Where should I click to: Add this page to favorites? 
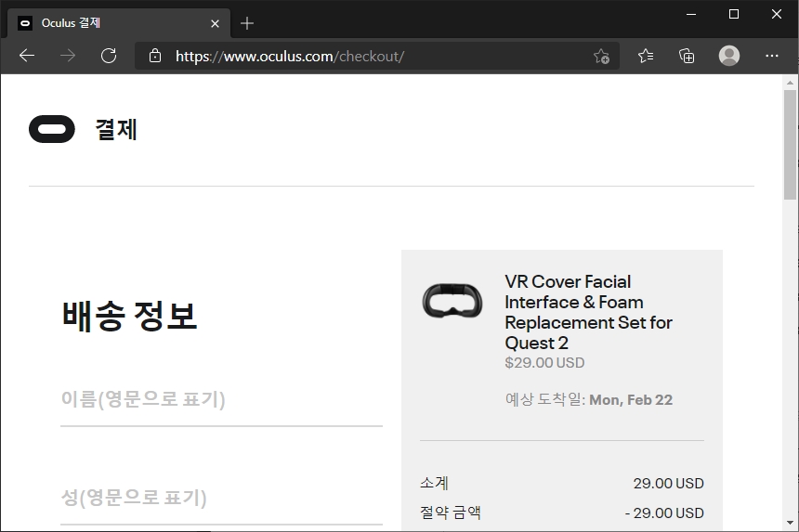point(601,56)
